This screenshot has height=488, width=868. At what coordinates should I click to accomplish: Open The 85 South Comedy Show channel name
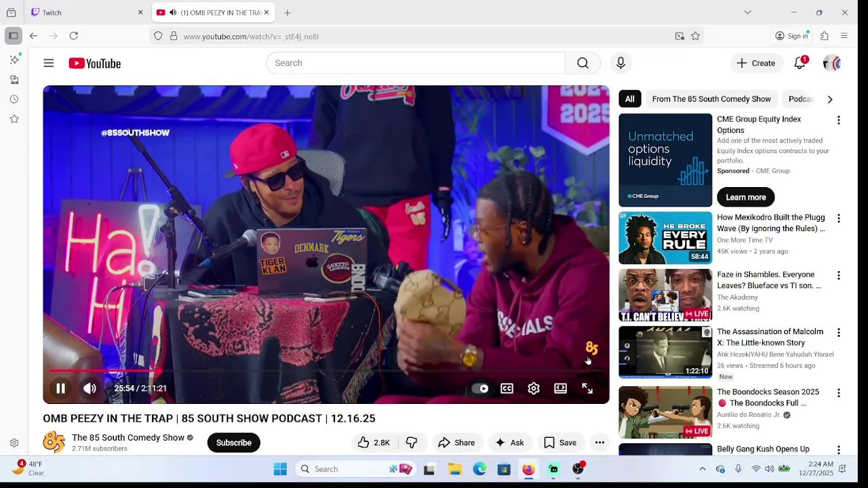[x=128, y=438]
